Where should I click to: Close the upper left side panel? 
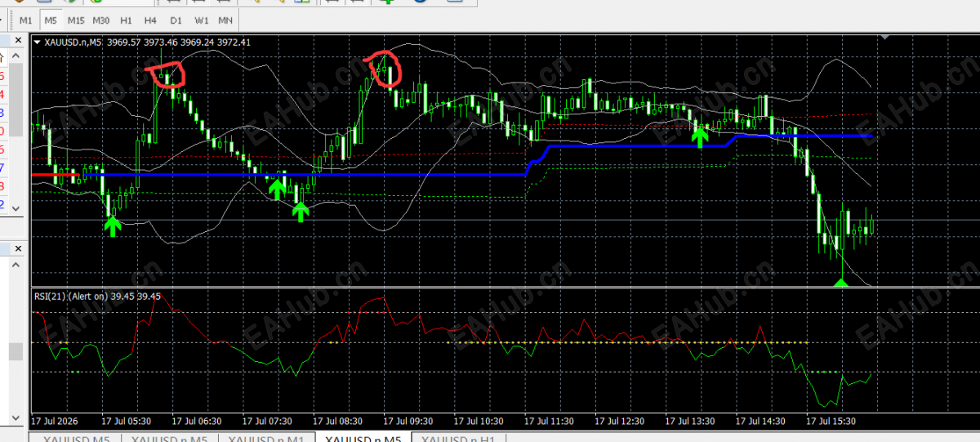point(16,40)
